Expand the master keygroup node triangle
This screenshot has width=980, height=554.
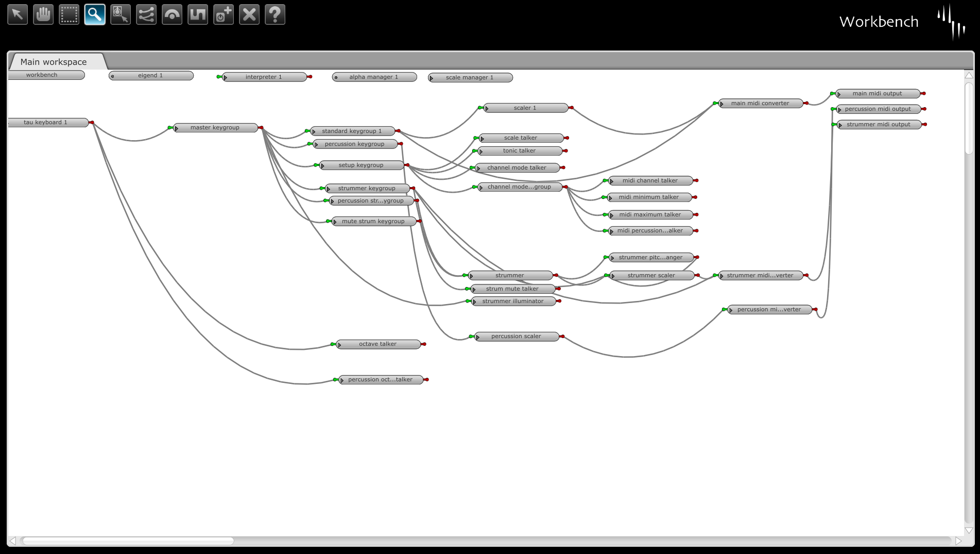177,128
